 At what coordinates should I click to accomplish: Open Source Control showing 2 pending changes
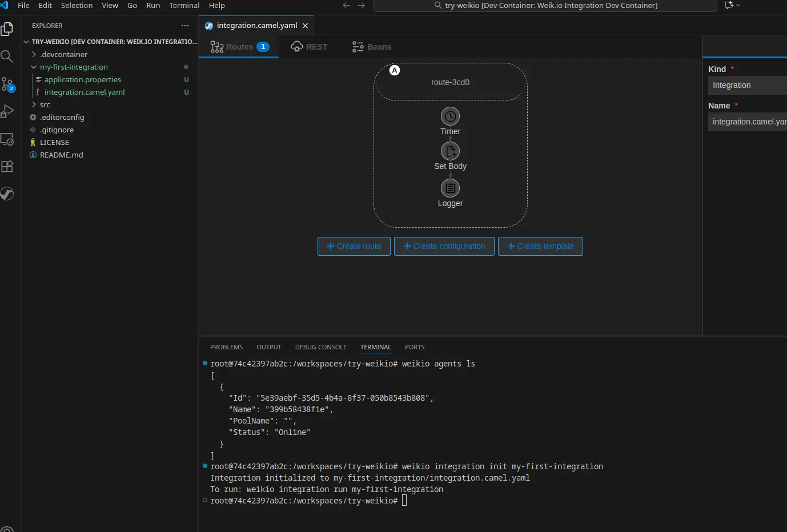pos(7,84)
